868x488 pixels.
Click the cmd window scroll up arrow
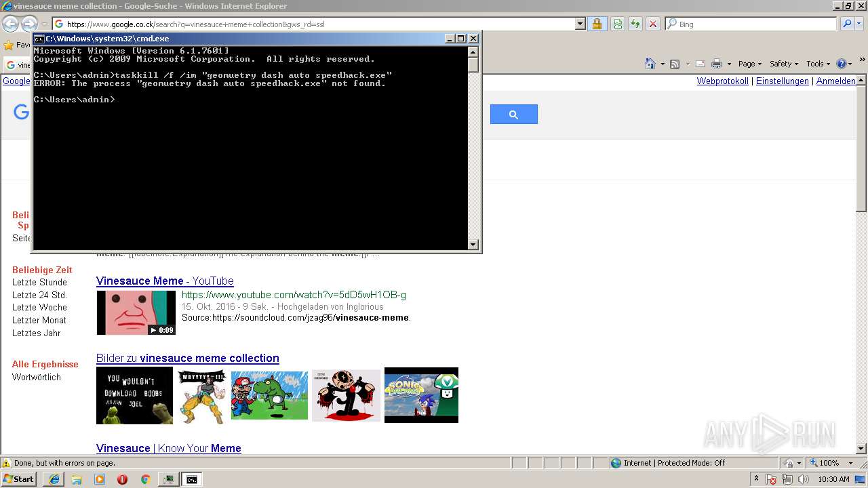pos(473,52)
